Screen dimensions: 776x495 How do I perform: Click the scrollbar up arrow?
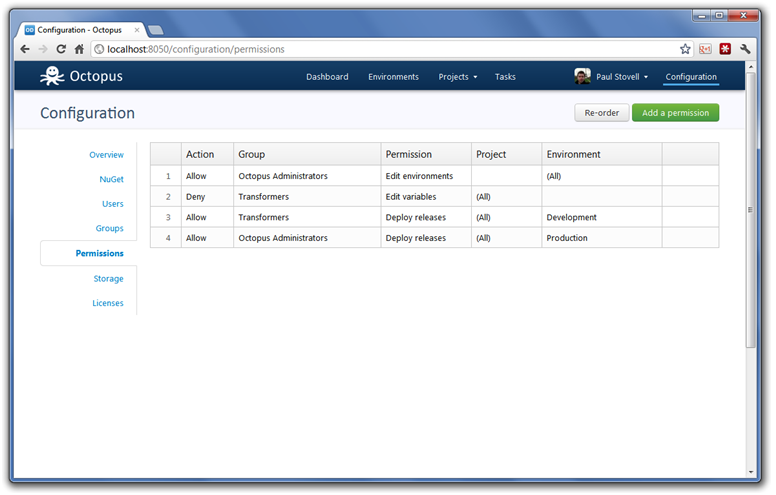(x=751, y=66)
